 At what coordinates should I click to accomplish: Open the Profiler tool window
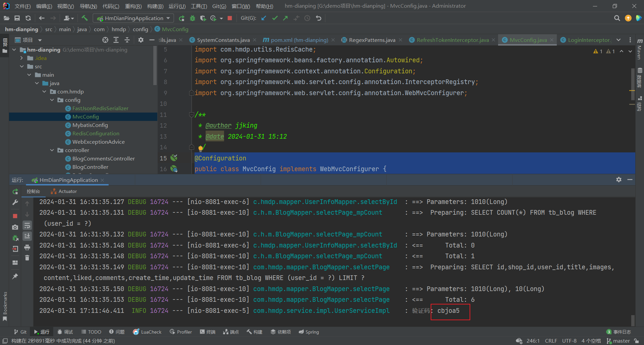(181, 332)
